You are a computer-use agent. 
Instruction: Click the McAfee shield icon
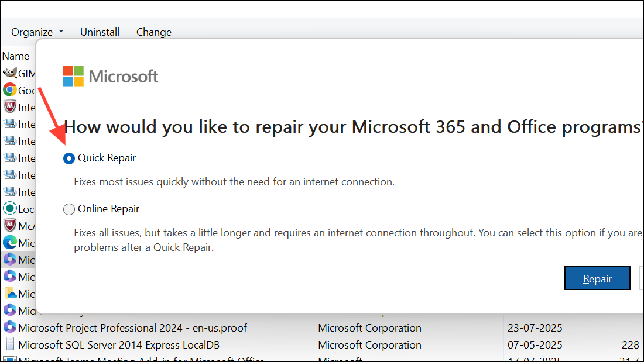click(x=11, y=226)
